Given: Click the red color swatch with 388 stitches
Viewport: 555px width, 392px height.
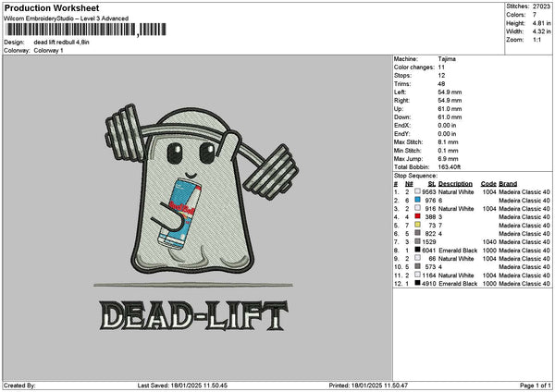Looking at the screenshot, I should pyautogui.click(x=418, y=216).
